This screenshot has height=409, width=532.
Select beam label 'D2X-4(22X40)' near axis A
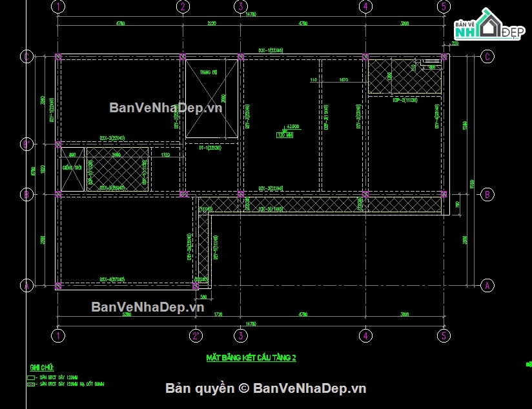pos(112,279)
